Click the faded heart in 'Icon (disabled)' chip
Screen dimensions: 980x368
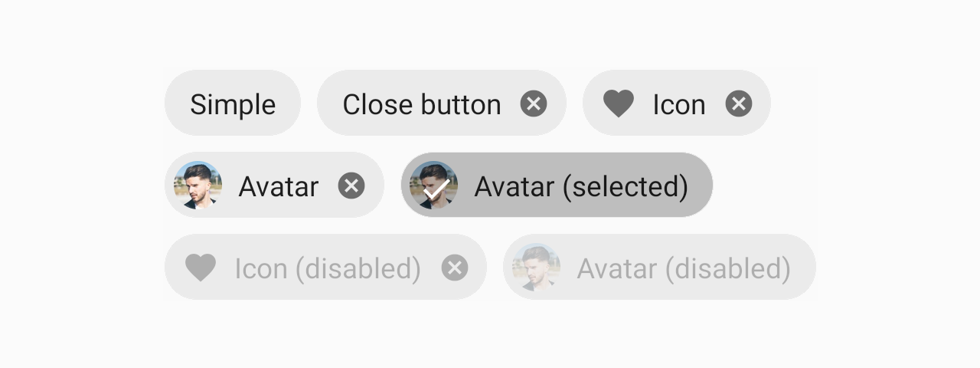201,268
